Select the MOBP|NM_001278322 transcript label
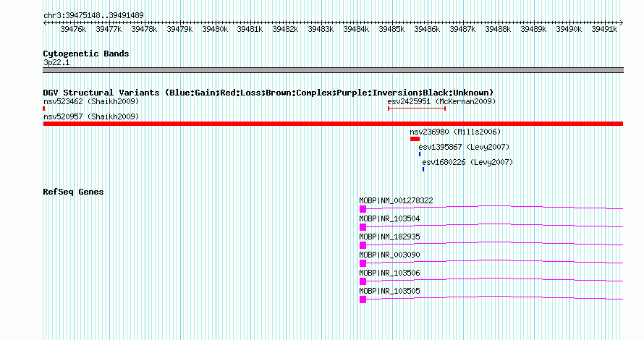Screen dimensions: 644x340 coord(396,201)
